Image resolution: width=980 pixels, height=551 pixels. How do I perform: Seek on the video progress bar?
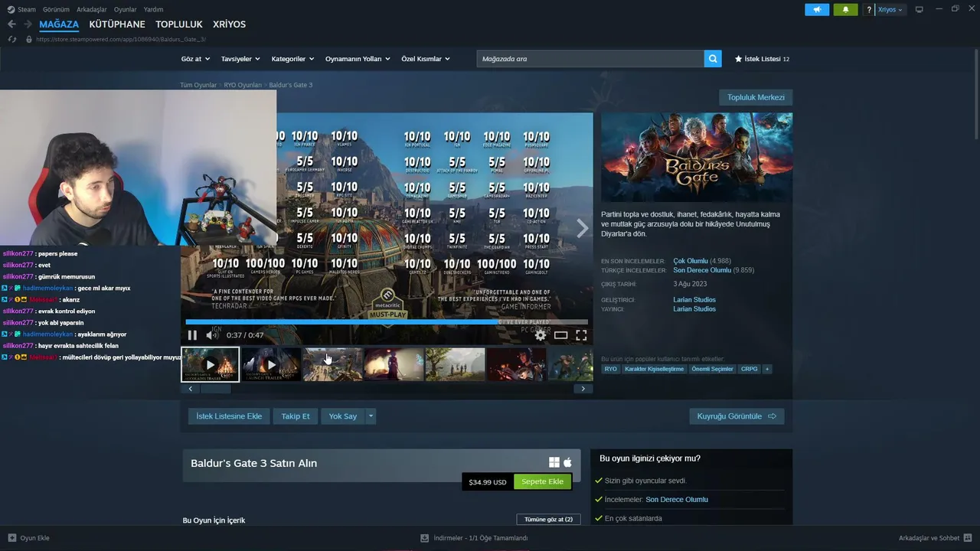pyautogui.click(x=387, y=322)
